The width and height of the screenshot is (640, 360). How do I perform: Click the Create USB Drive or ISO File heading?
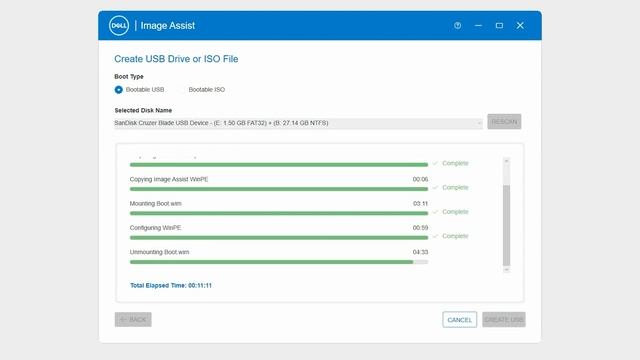(176, 59)
